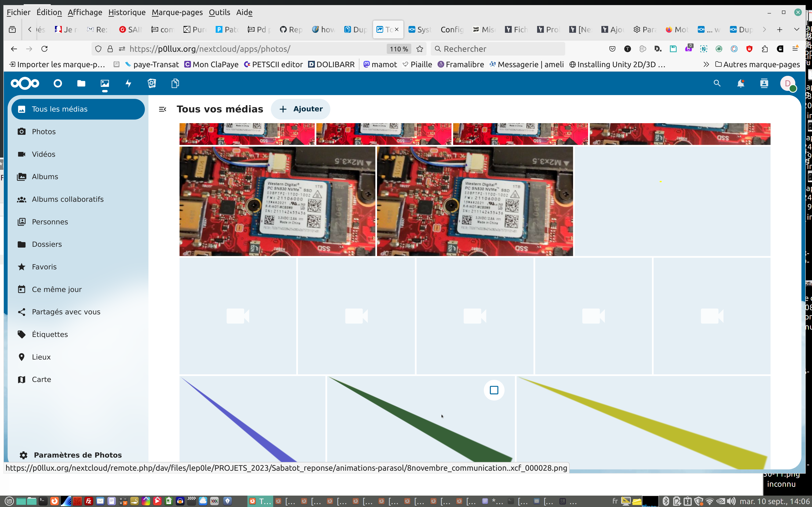Expand the list all tabs chevron

(797, 30)
